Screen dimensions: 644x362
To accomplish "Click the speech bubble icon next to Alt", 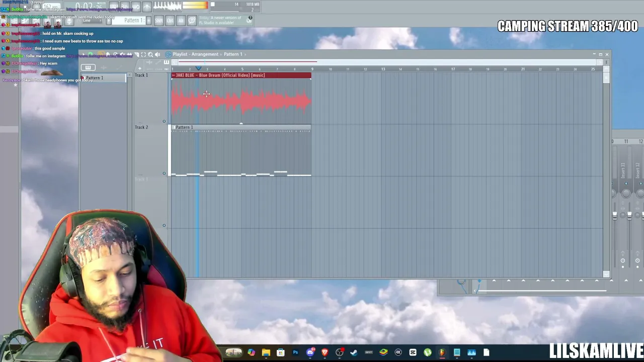I will (192, 21).
